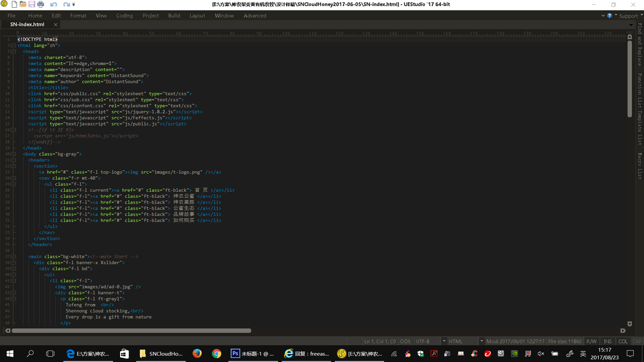
Task: Click the horizontal scrollbar thumb
Action: pos(132,331)
